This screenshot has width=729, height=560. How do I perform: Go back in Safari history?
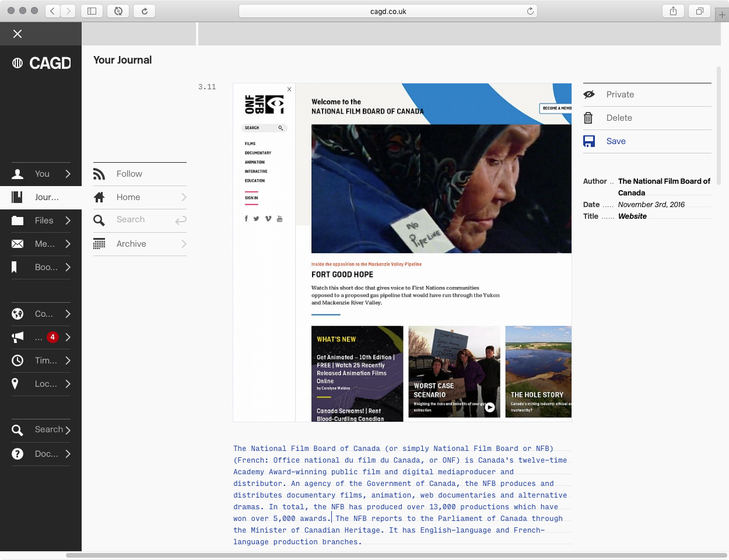52,11
